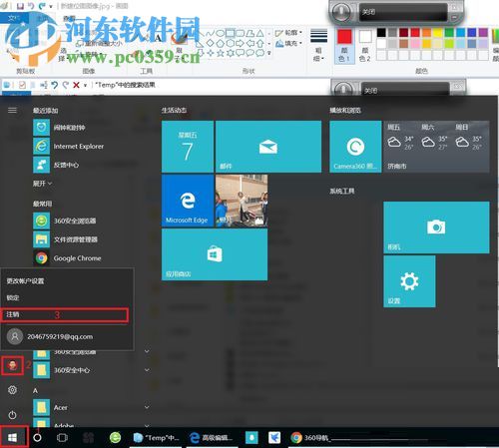Screen dimensions: 499x448
Task: Pick the yellow swatch in Paint palette
Action: 437,33
